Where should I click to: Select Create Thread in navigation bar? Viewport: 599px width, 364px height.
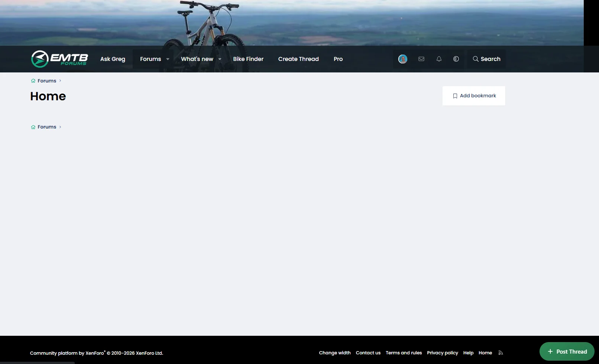pos(298,59)
